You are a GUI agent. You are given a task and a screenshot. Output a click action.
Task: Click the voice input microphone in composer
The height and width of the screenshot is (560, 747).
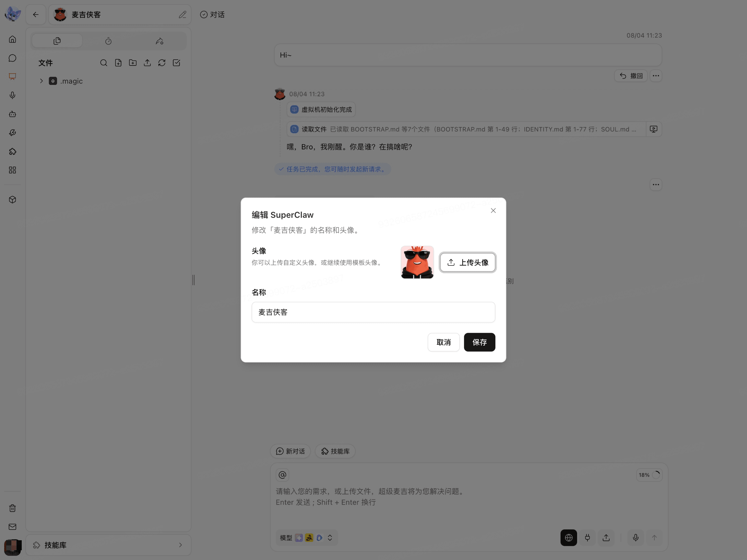[x=635, y=538]
